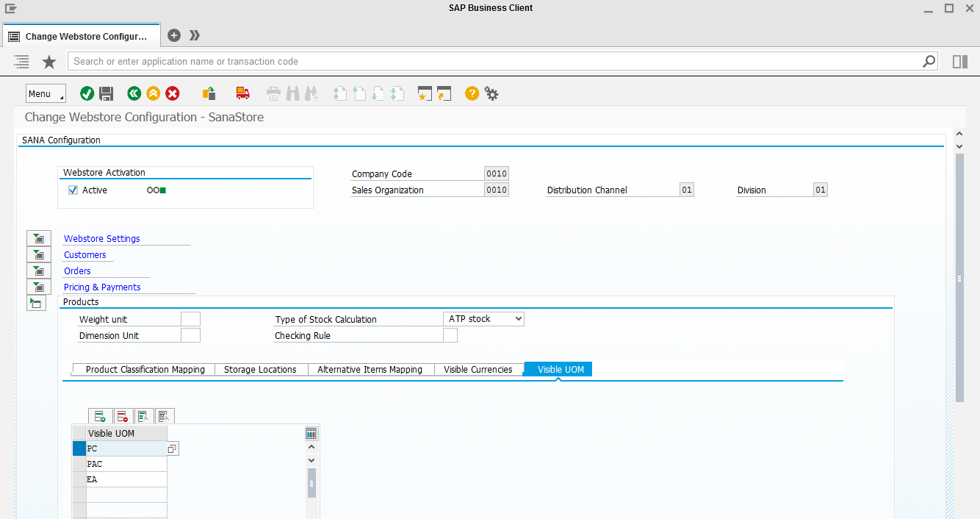
Task: Open the Menu dropdown button
Action: 46,93
